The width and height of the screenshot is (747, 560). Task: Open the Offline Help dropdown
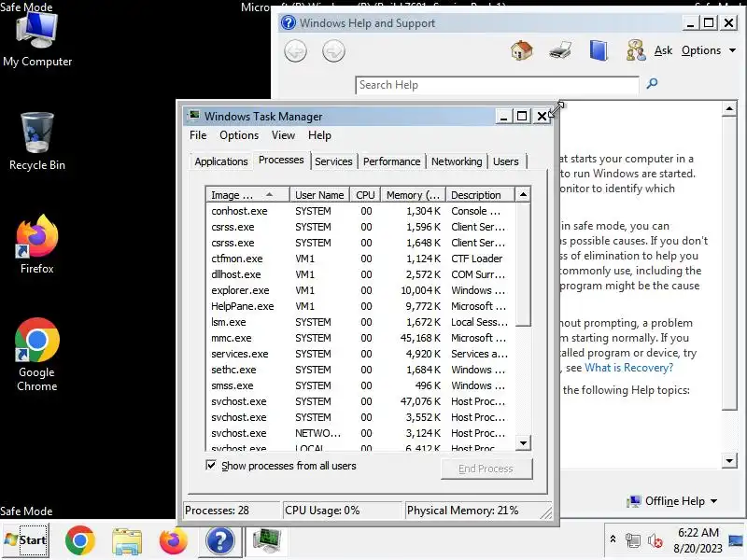pos(672,501)
